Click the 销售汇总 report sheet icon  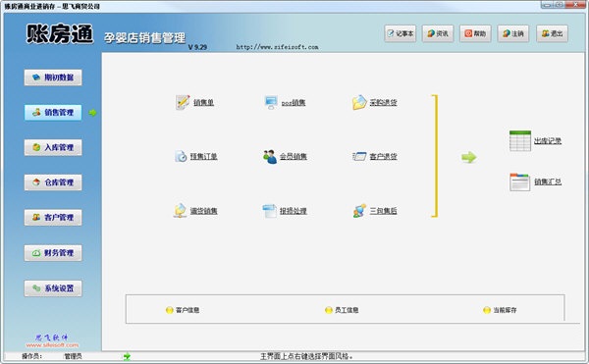[x=520, y=182]
